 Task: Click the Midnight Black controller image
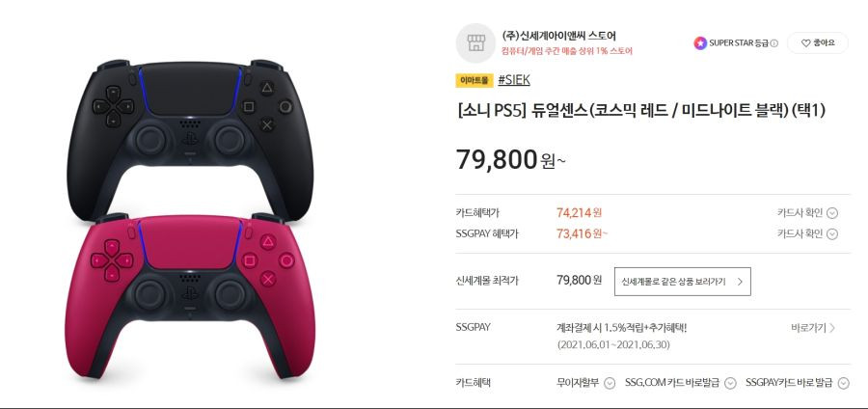pyautogui.click(x=190, y=138)
